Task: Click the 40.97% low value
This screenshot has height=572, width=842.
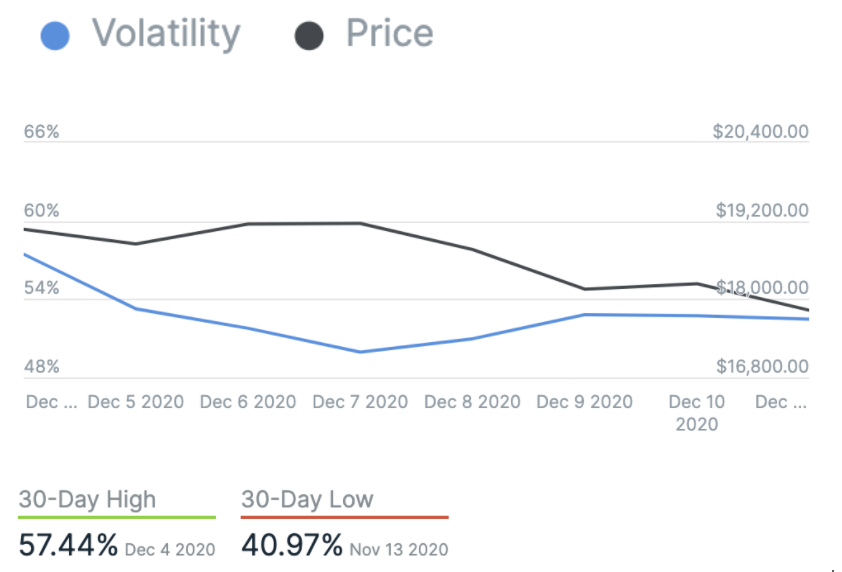Action: point(292,546)
